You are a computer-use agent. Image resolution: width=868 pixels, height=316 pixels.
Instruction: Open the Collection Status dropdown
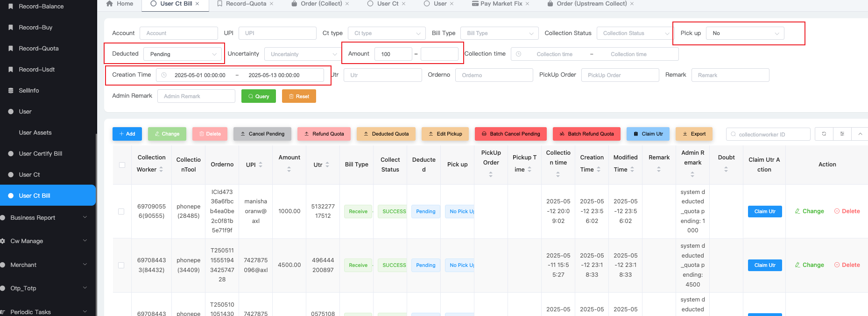634,33
